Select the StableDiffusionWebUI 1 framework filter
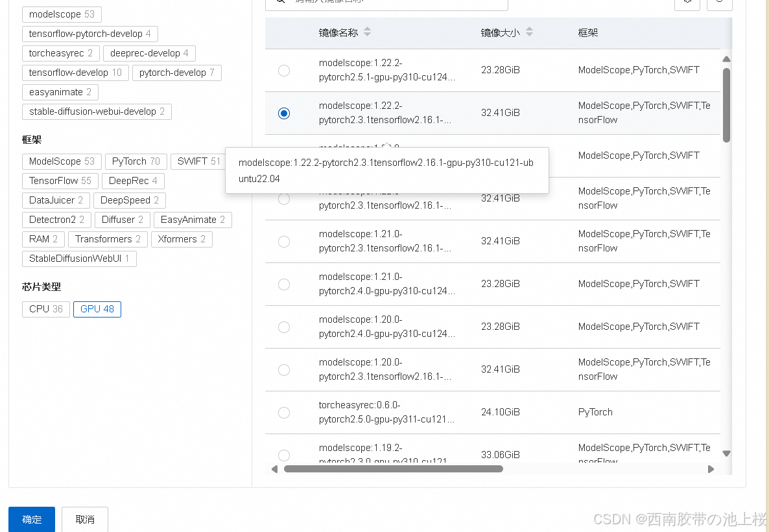Screen dimensions: 769x532 pyautogui.click(x=79, y=259)
